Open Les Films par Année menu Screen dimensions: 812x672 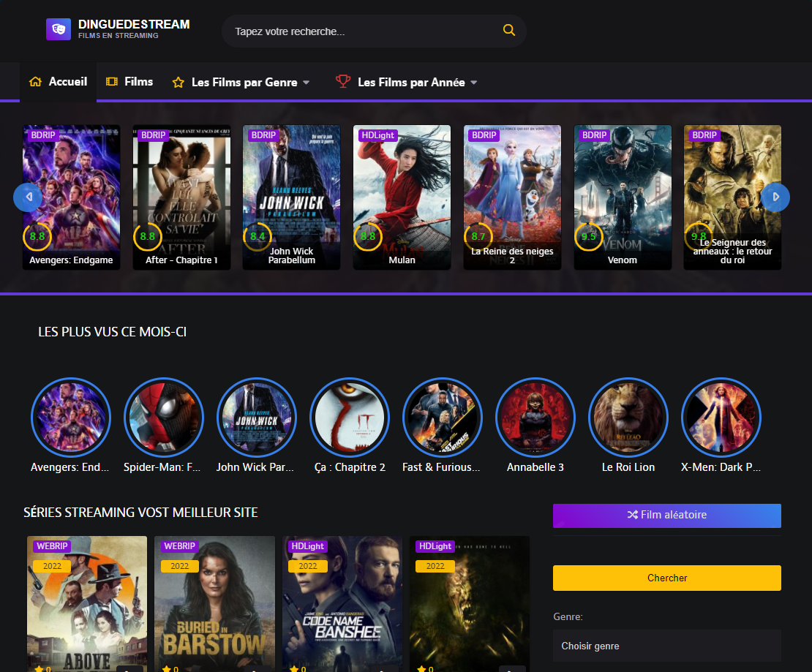pyautogui.click(x=407, y=83)
